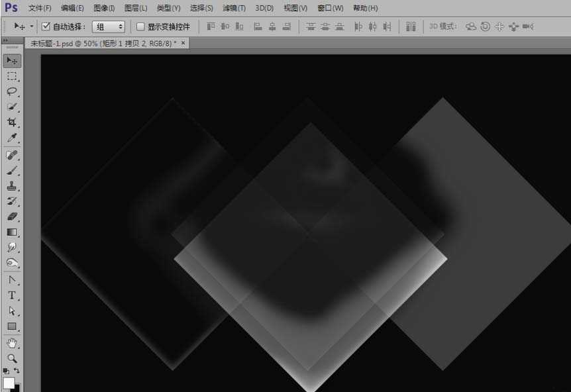Viewport: 571px width, 392px height.
Task: Select the Rectangle shape tool
Action: (x=12, y=326)
